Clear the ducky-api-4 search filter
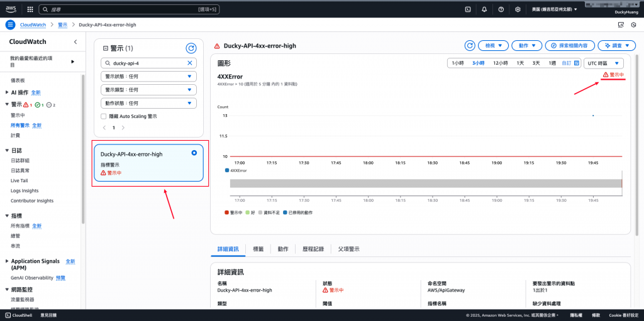The width and height of the screenshot is (644, 321). [x=190, y=63]
